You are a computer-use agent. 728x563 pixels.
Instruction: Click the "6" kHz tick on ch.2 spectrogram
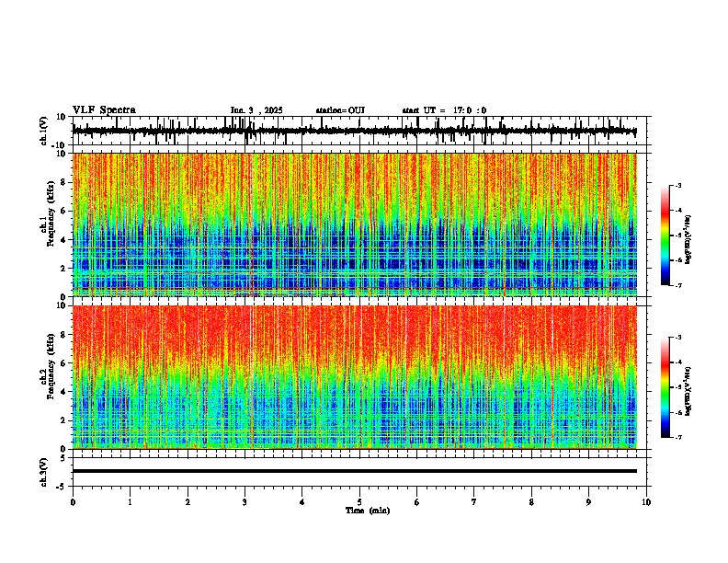tap(64, 362)
